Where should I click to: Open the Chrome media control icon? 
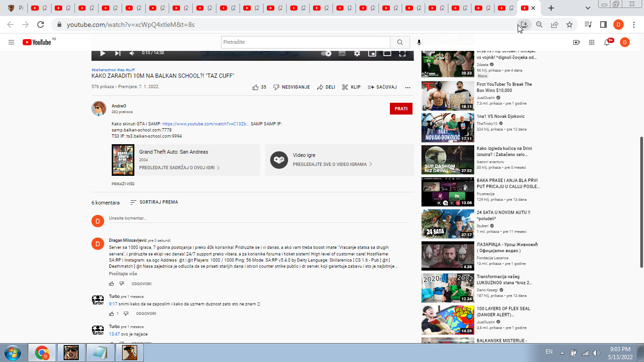[x=588, y=25]
